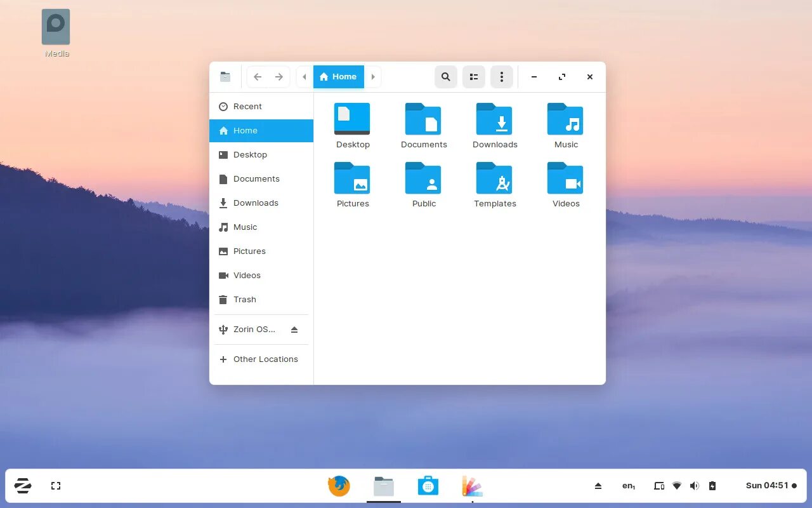Open Trash in the sidebar
The width and height of the screenshot is (812, 508).
tap(261, 300)
